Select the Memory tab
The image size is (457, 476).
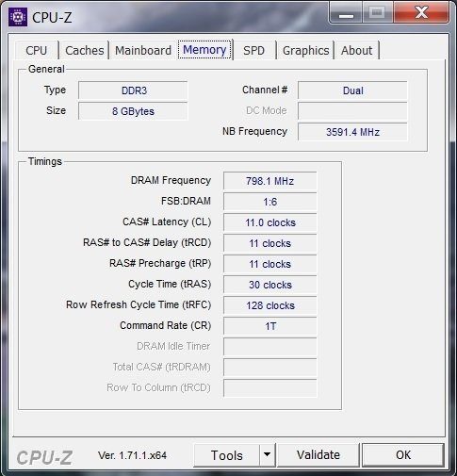[x=204, y=50]
